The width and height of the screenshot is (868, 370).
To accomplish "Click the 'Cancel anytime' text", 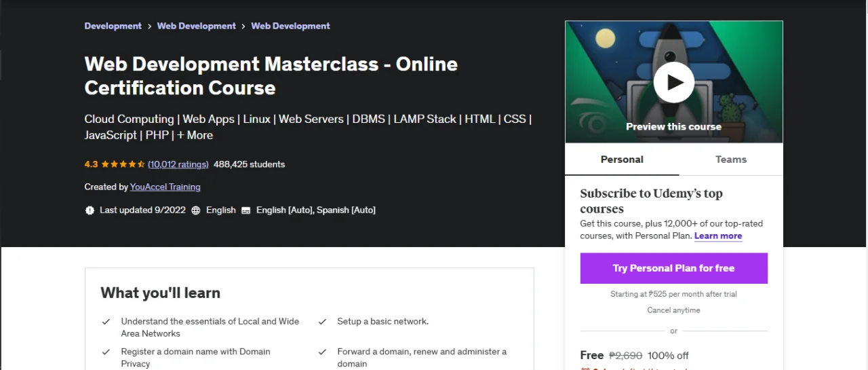I will [x=673, y=310].
